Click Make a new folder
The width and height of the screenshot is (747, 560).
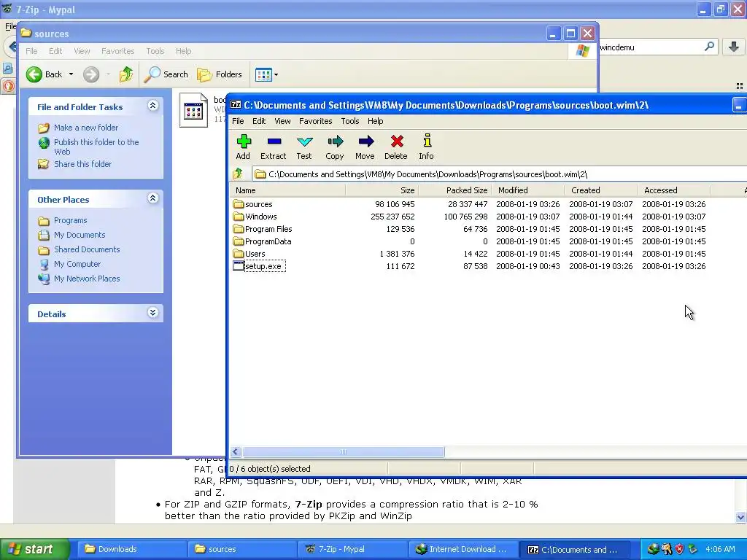click(x=86, y=128)
